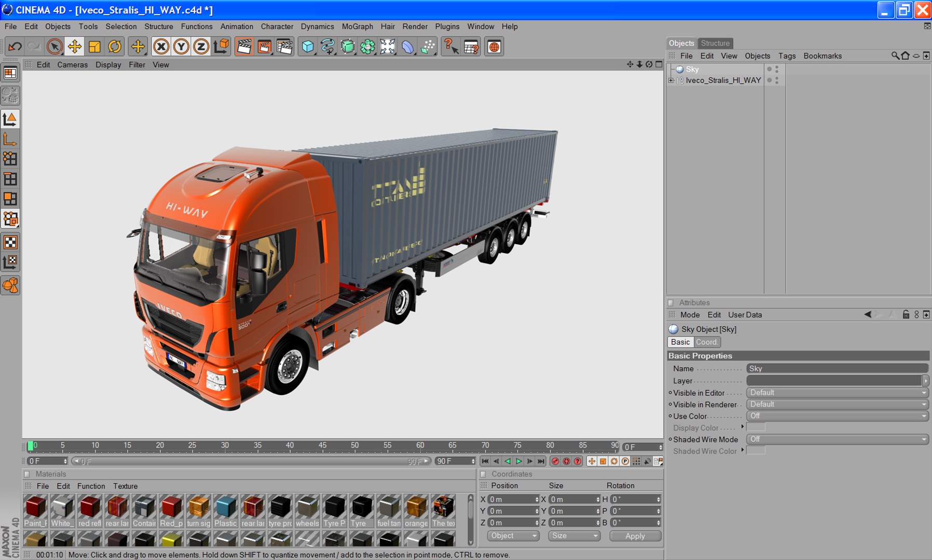Click the Name field containing Sky
Image resolution: width=932 pixels, height=560 pixels.
(x=837, y=369)
